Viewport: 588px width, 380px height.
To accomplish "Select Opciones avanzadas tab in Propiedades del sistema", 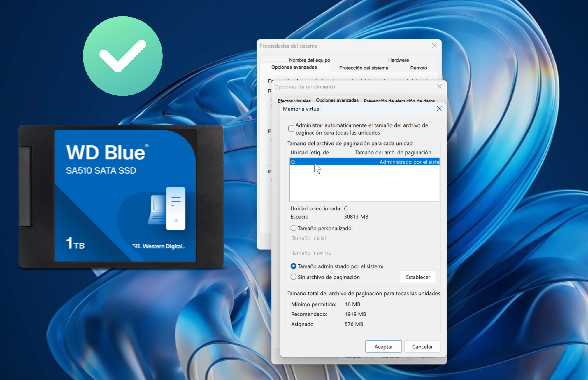I will pos(294,67).
